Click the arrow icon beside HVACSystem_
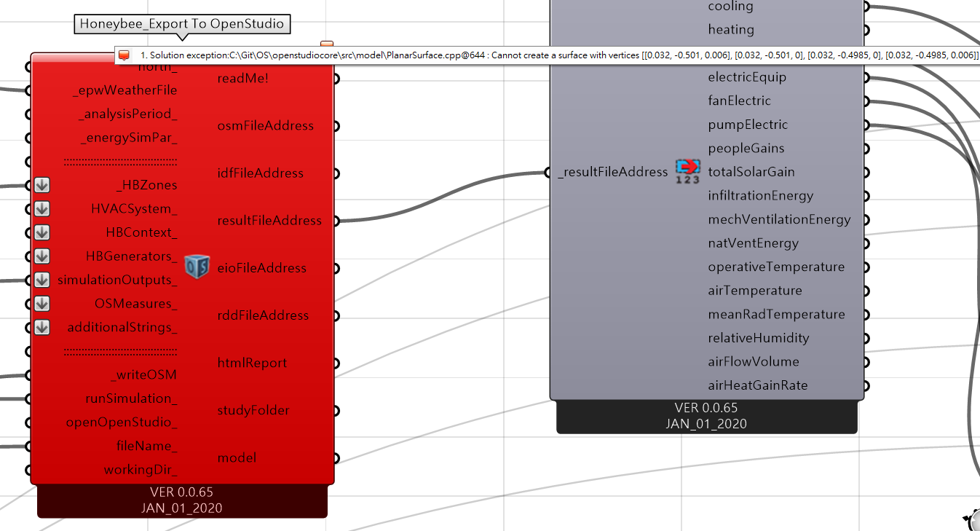The height and width of the screenshot is (531, 980). [x=42, y=209]
